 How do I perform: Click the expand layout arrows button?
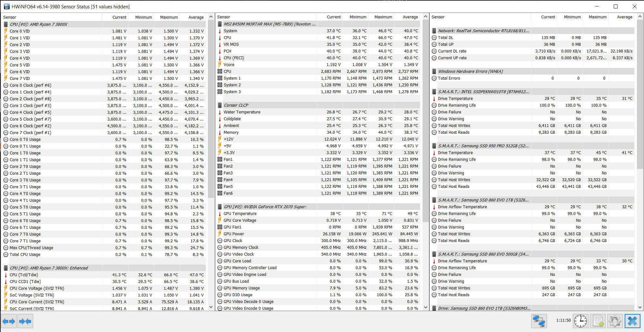coord(9,321)
